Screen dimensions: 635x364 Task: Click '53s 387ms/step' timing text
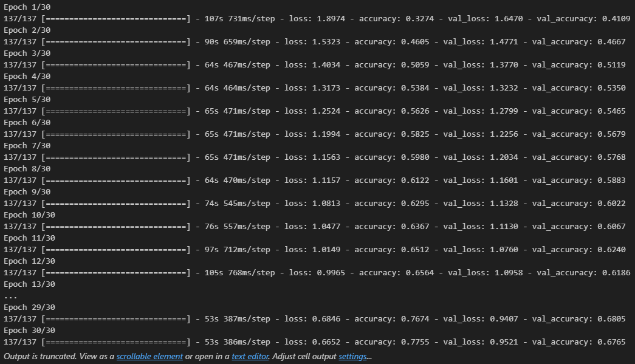point(237,318)
